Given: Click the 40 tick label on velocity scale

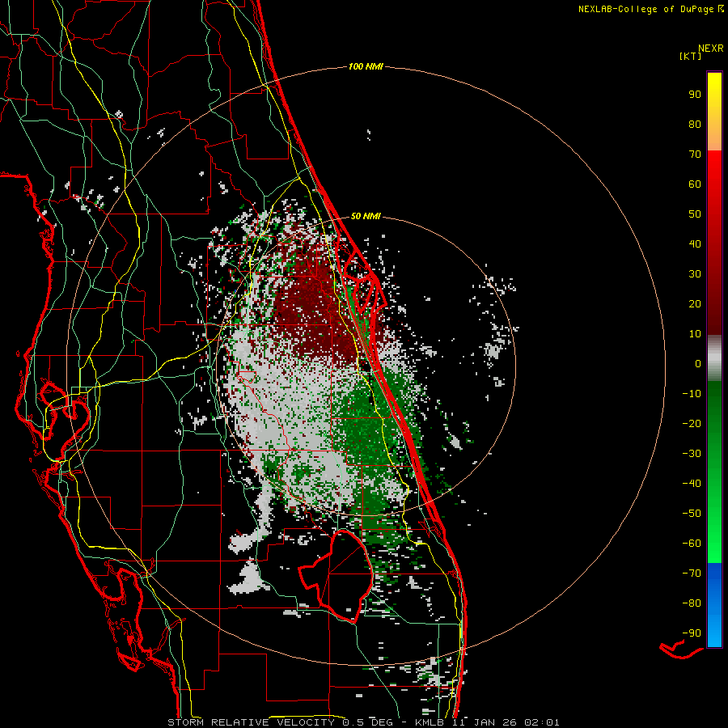Looking at the screenshot, I should pyautogui.click(x=695, y=243).
